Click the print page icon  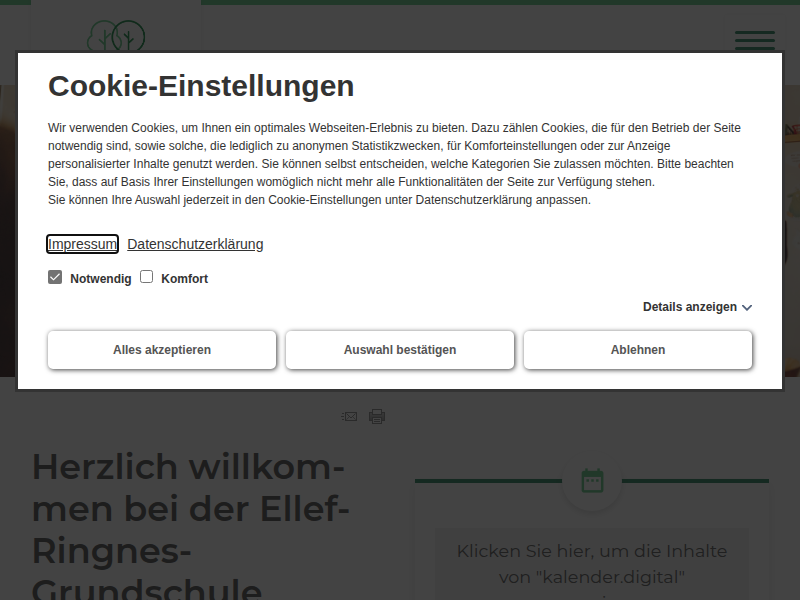(377, 416)
